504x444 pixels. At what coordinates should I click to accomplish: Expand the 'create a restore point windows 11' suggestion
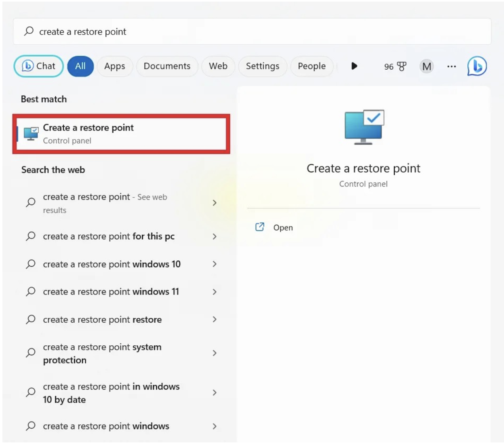coord(215,291)
